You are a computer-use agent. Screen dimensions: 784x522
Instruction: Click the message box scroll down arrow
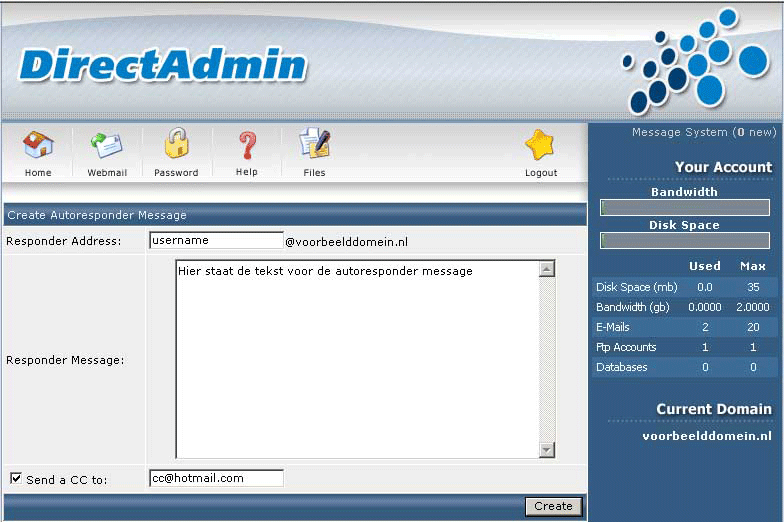coord(547,450)
